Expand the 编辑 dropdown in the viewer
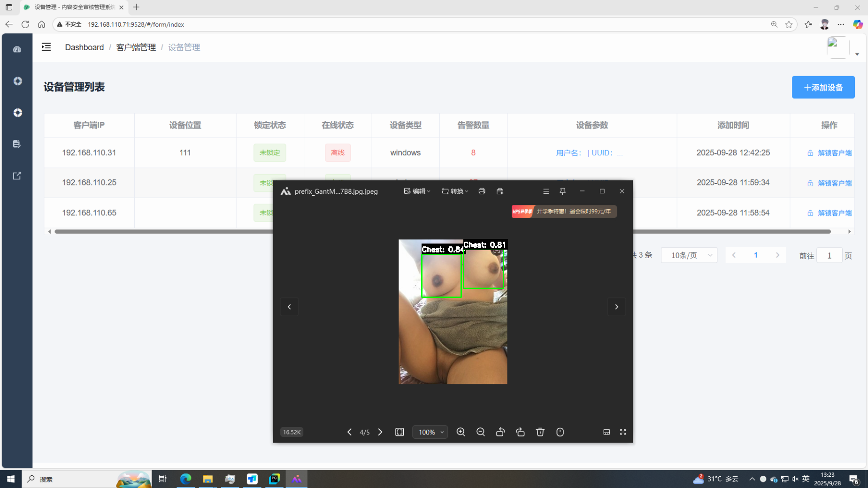Viewport: 868px width, 488px height. [x=417, y=191]
